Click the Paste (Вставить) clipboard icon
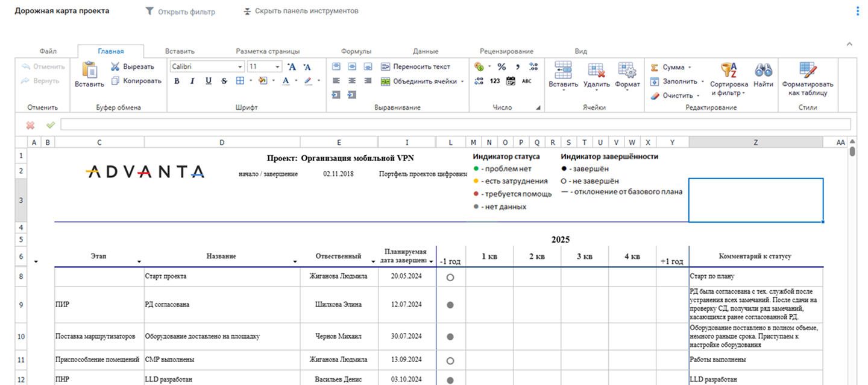Screen dimensions: 868x385 90,70
